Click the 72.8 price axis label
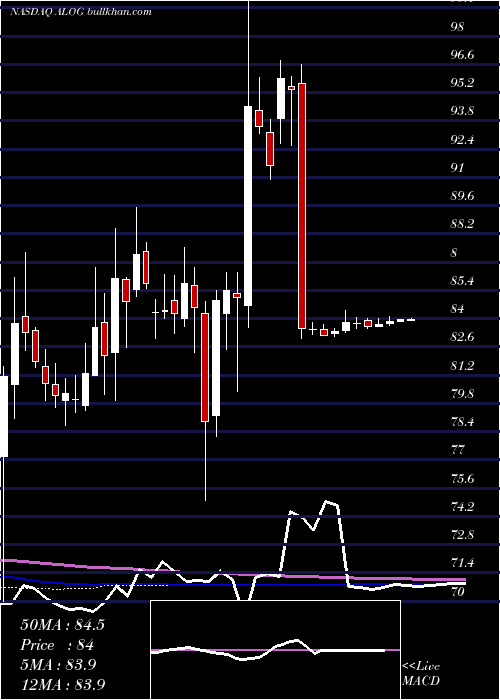The width and height of the screenshot is (500, 700). (x=462, y=535)
